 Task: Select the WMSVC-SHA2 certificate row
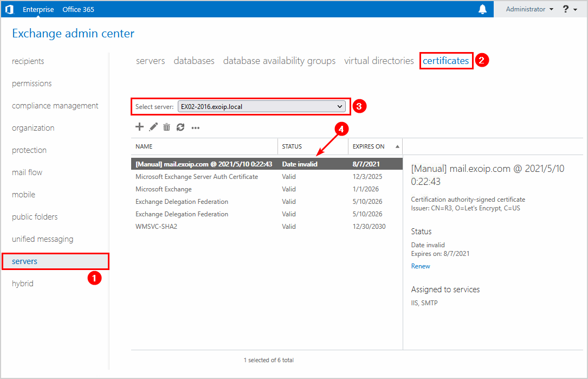click(x=267, y=226)
